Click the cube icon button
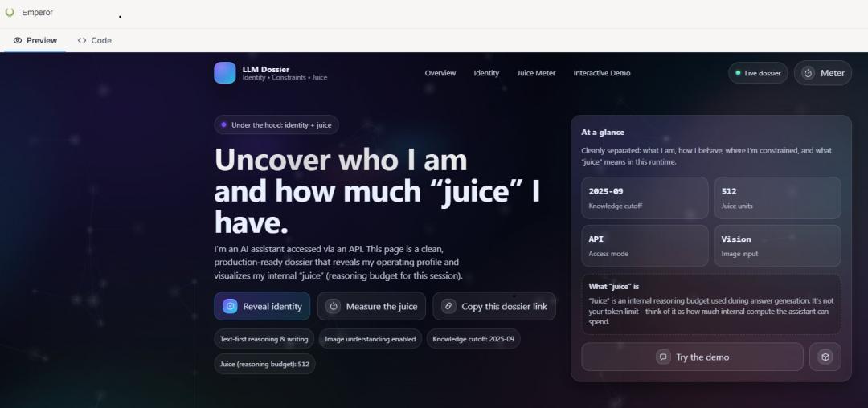 825,357
